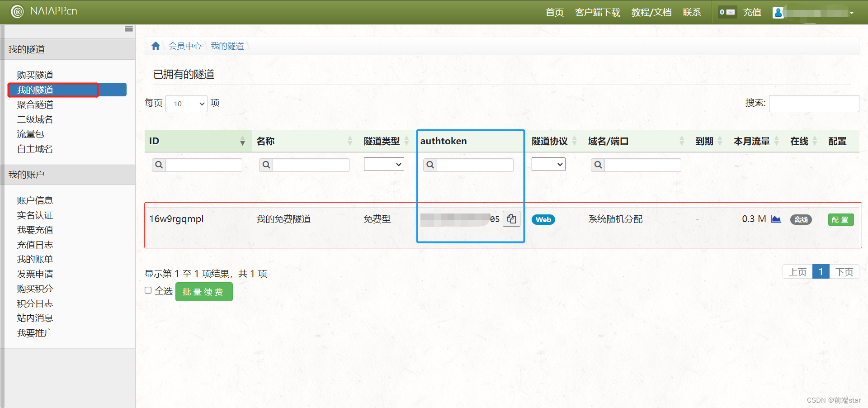The image size is (868, 408).
Task: Click the search icon in 名称 filter
Action: (x=266, y=165)
